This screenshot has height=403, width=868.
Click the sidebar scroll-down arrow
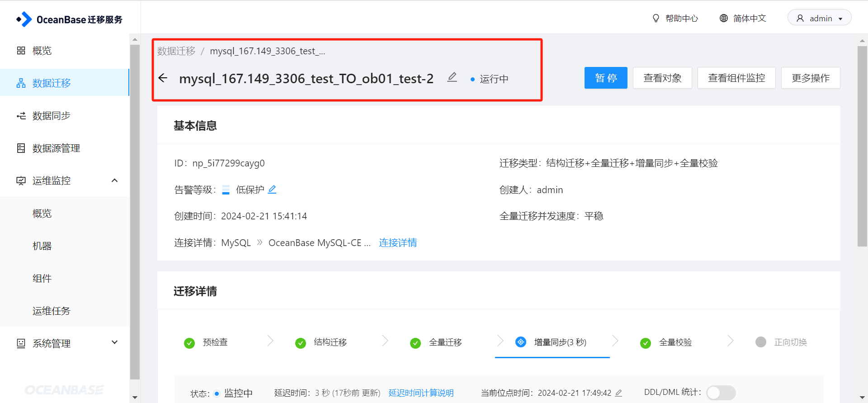tap(135, 398)
